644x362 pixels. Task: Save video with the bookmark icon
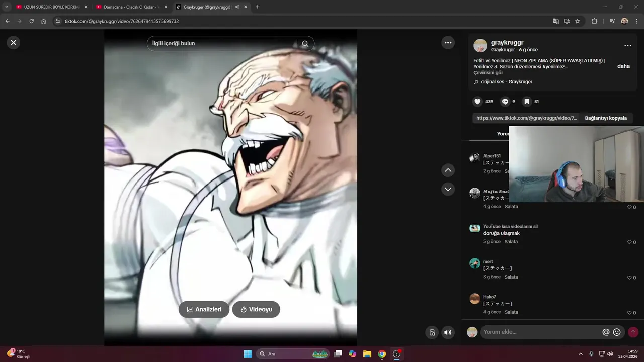point(527,102)
